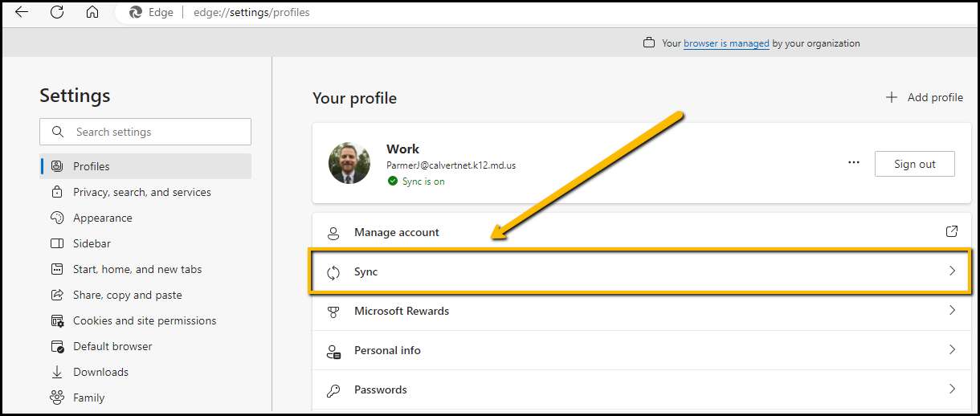Click the Work profile avatar photo
The height and width of the screenshot is (416, 980).
tap(349, 163)
